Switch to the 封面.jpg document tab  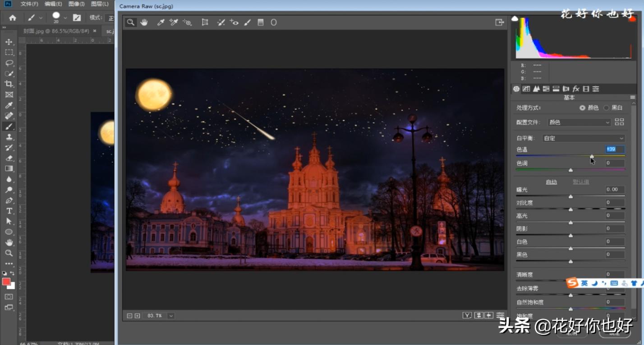pos(57,31)
